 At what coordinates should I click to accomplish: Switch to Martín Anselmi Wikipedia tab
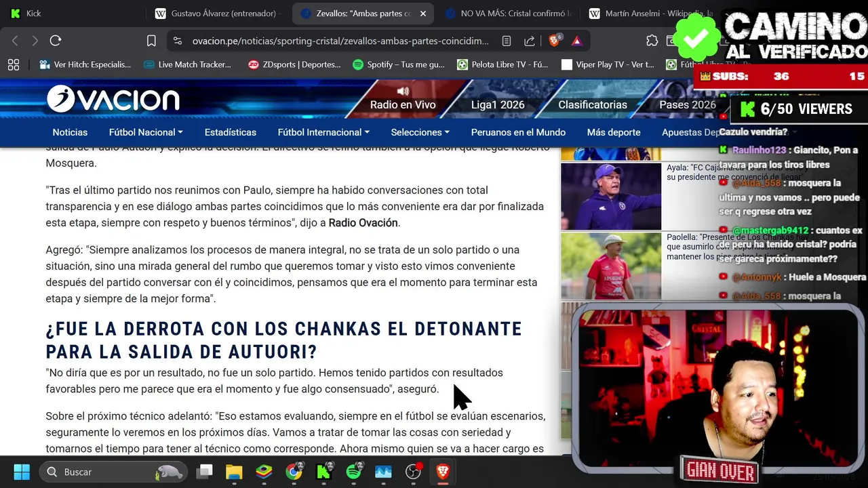[x=651, y=14]
